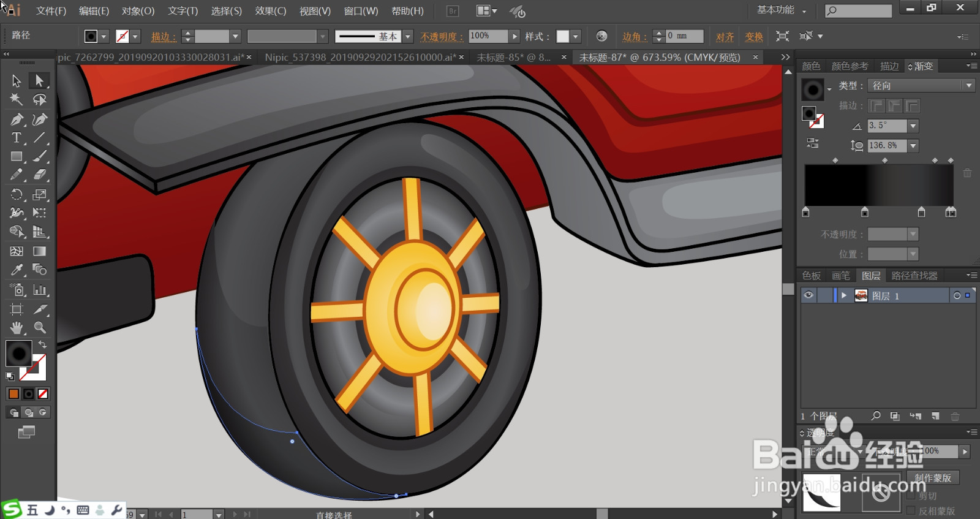Viewport: 980px width, 519px height.
Task: Toggle visibility of 图层 1
Action: point(809,295)
